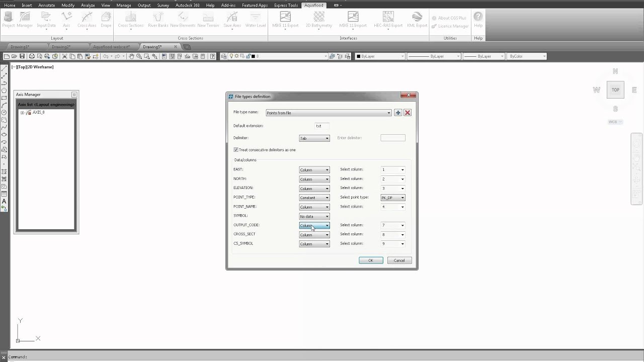Open the ByColor plot style dropdown
The image size is (644, 362).
[x=527, y=56]
